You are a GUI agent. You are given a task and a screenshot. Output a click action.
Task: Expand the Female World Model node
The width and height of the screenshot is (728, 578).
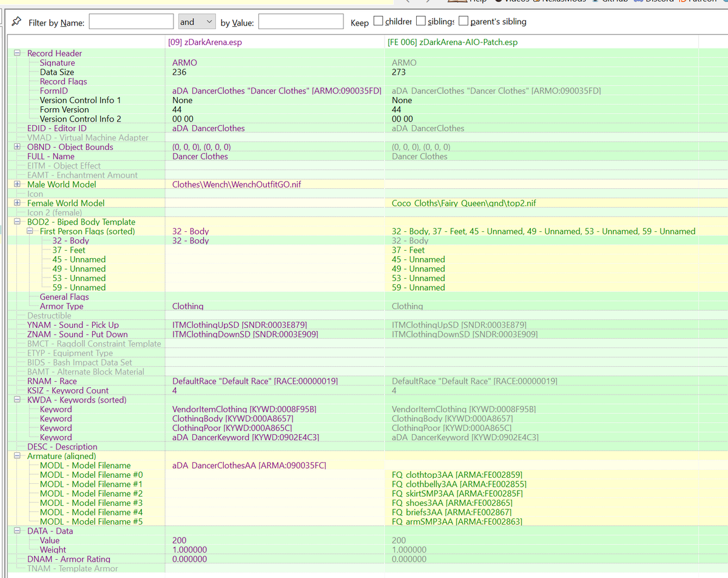[x=17, y=203]
